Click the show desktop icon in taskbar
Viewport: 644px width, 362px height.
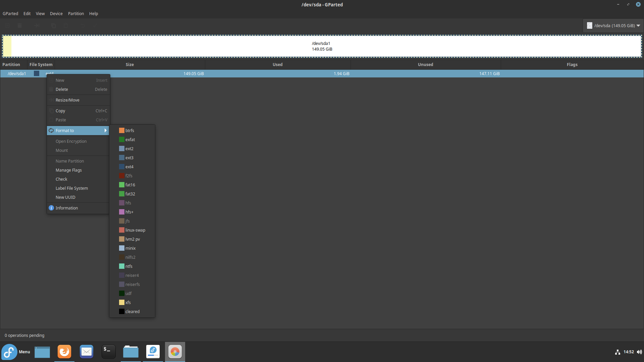42,352
